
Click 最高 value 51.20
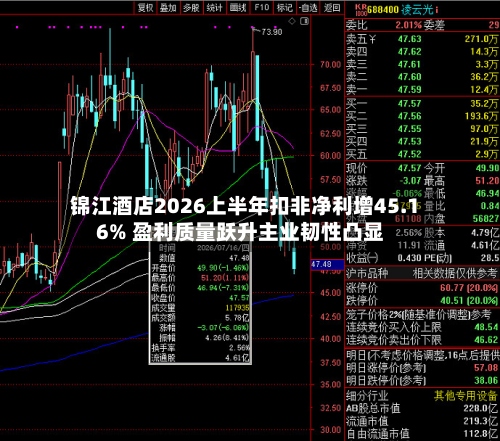click(x=487, y=181)
